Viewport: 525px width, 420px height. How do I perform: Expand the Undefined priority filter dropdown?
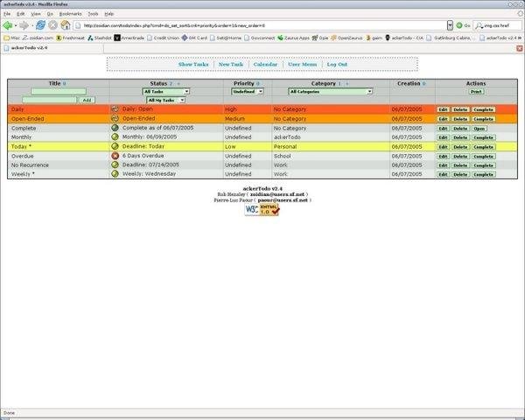pyautogui.click(x=248, y=91)
